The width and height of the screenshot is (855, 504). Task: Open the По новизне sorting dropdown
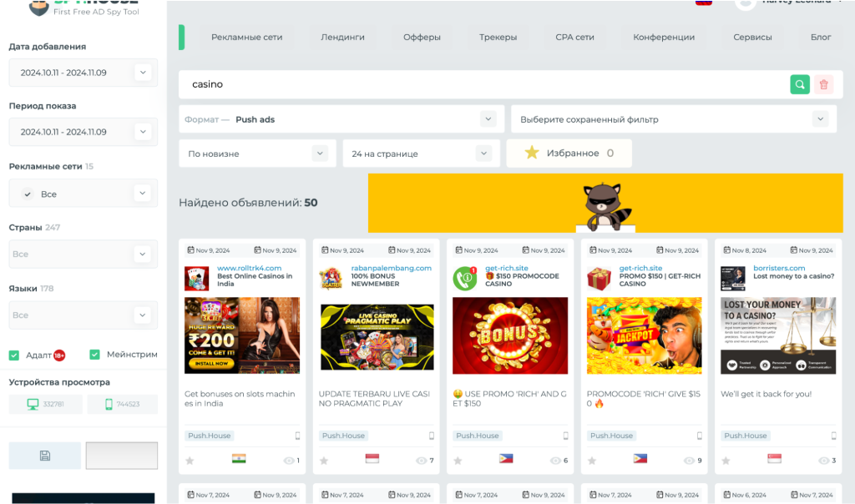[x=257, y=154]
